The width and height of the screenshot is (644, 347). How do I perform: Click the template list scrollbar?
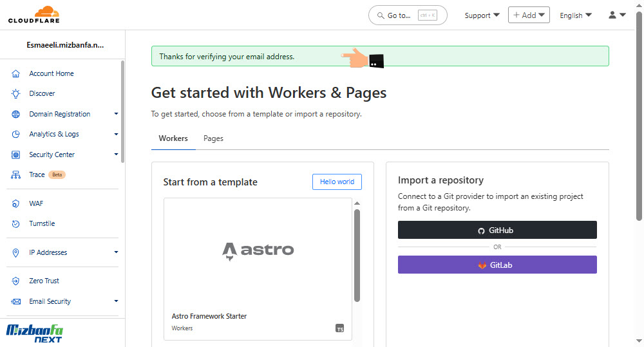(357, 256)
